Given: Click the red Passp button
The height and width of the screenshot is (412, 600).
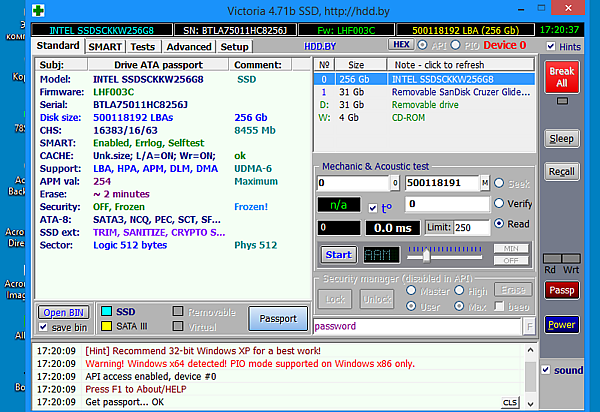Looking at the screenshot, I should [561, 290].
